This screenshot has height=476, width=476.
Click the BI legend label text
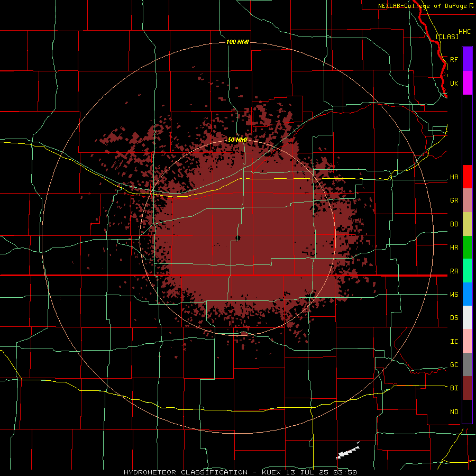pos(454,388)
